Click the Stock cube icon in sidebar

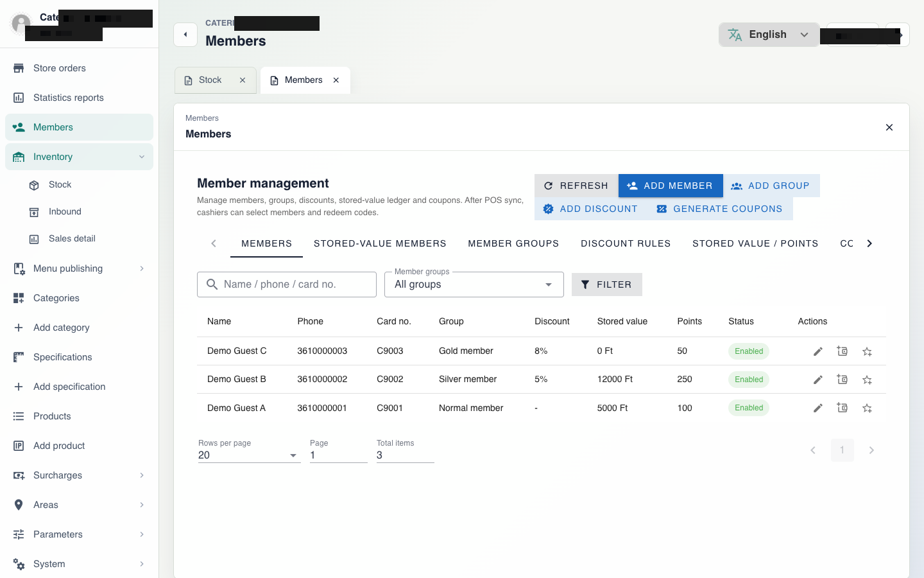point(34,185)
